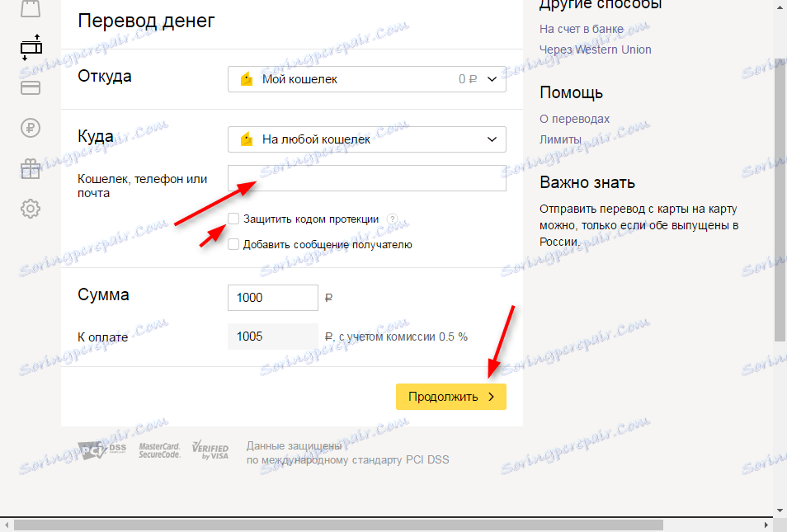The height and width of the screenshot is (532, 787).
Task: Click the 'Перевод денег' heading
Action: (146, 21)
